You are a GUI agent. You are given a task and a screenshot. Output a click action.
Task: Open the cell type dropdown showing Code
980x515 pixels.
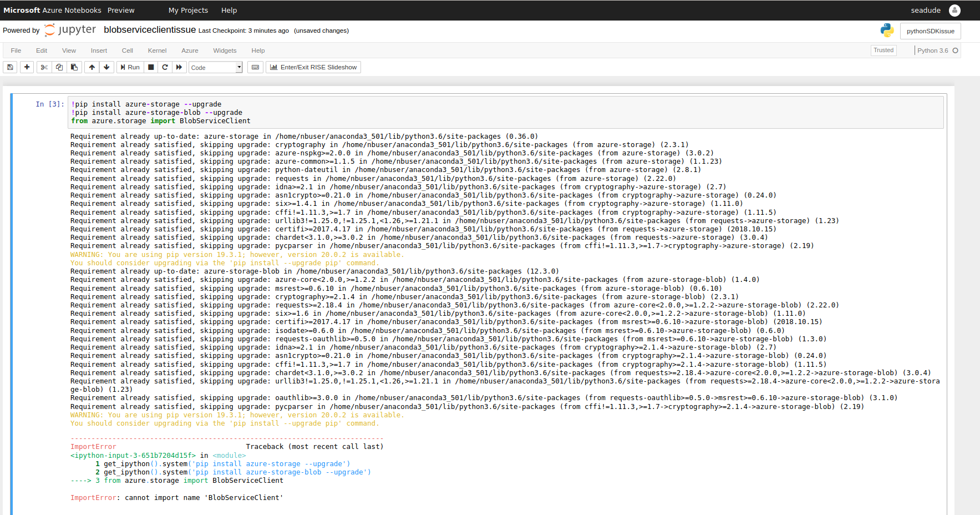tap(216, 67)
